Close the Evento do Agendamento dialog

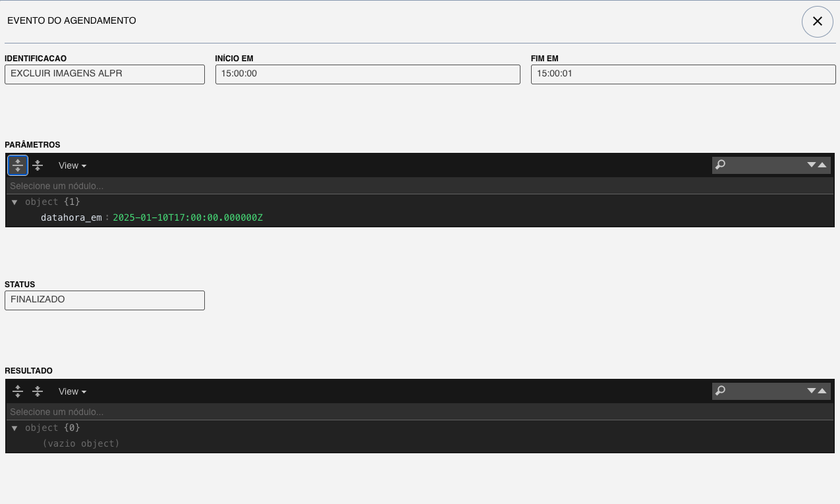point(817,21)
